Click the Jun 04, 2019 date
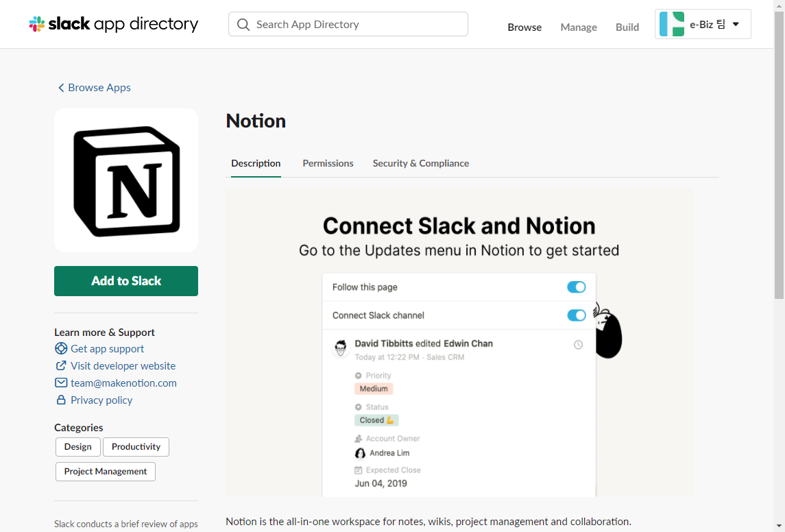 point(381,483)
